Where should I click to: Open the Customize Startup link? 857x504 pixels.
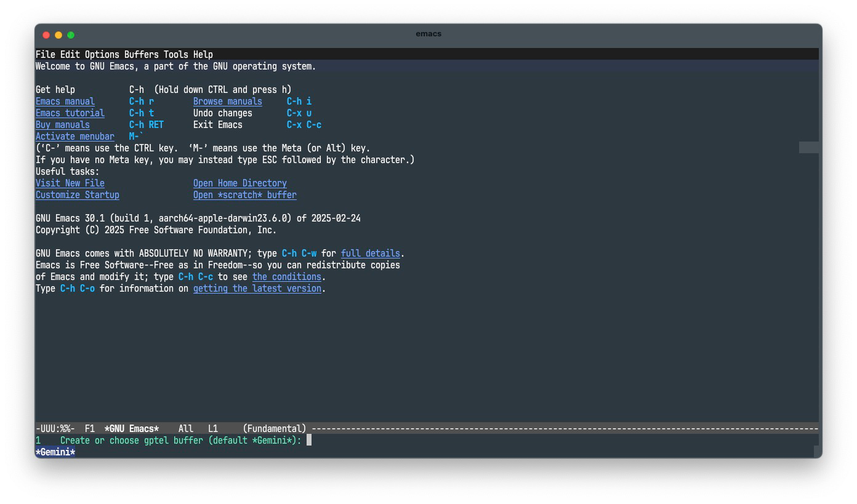pyautogui.click(x=78, y=195)
